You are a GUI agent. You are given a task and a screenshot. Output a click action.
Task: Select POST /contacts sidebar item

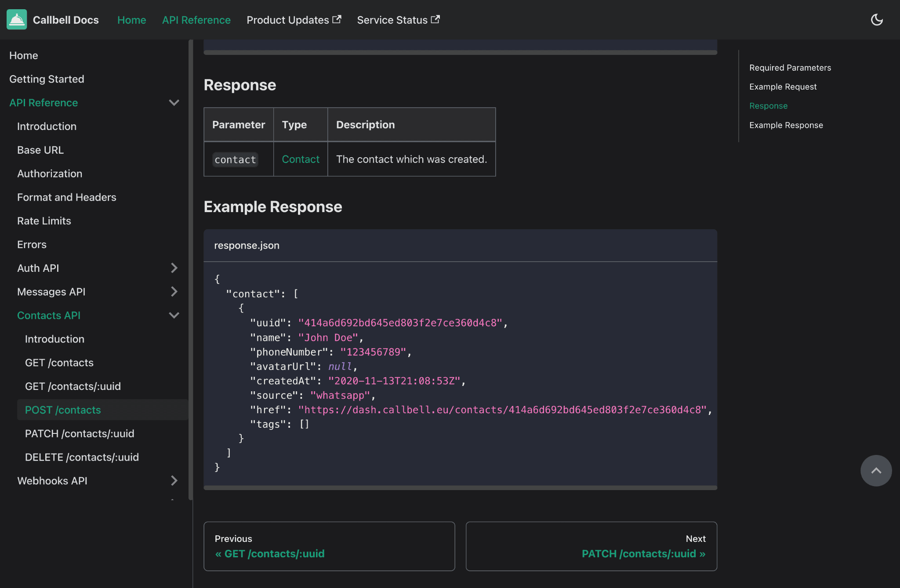click(63, 410)
